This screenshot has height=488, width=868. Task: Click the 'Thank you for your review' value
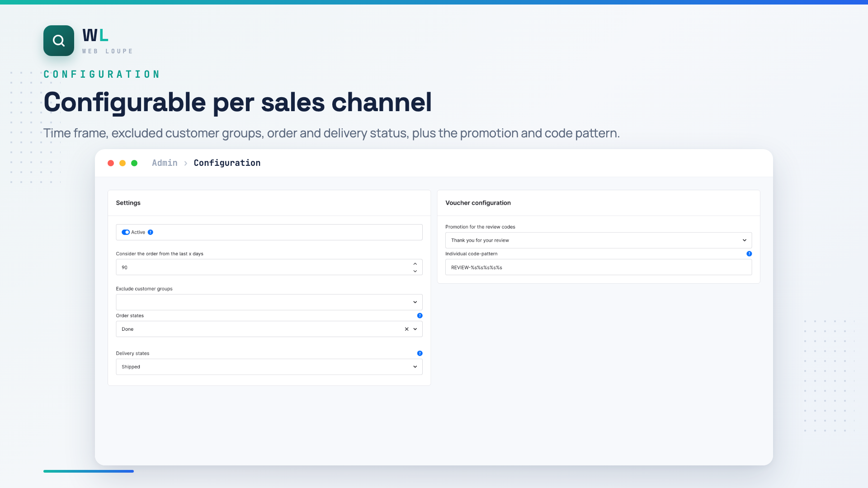(480, 240)
